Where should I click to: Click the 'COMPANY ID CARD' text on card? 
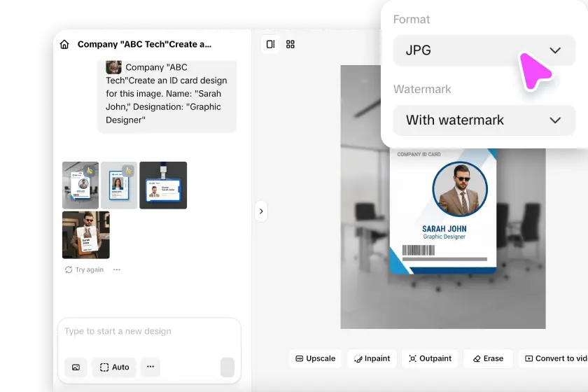419,154
